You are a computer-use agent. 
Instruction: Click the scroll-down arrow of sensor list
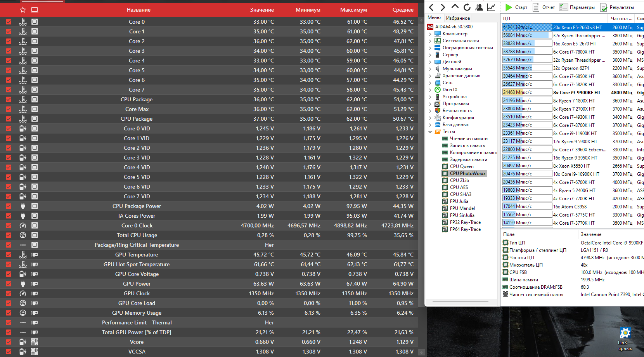(x=421, y=352)
